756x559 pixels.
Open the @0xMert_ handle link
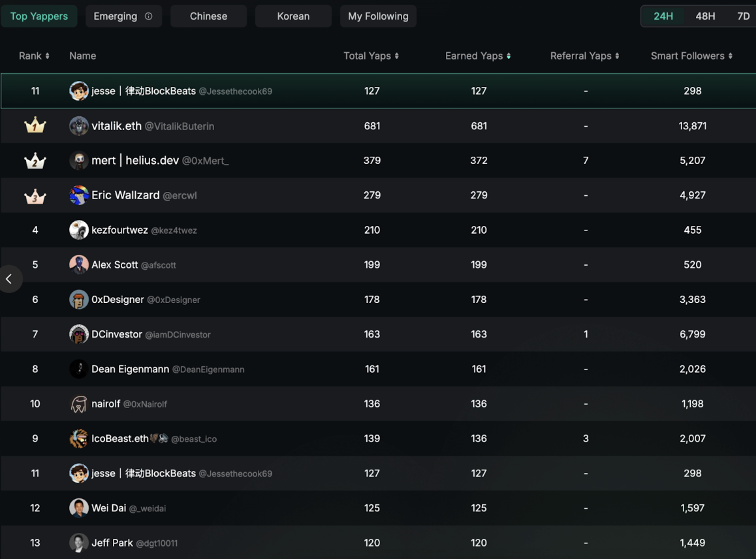pyautogui.click(x=205, y=161)
